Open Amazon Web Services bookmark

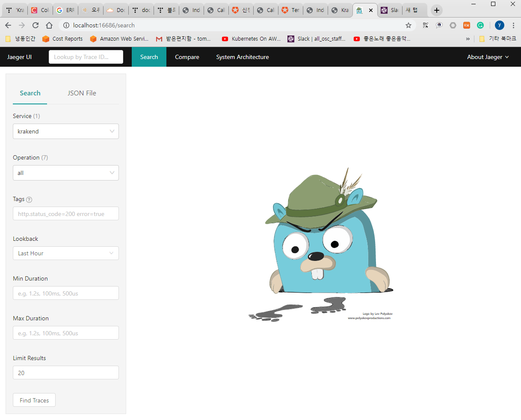[x=119, y=38]
